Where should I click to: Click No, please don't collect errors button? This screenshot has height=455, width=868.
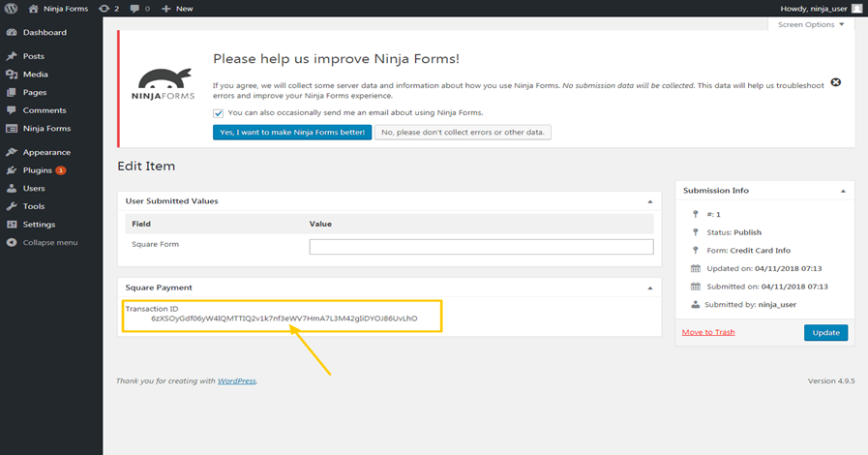point(463,133)
